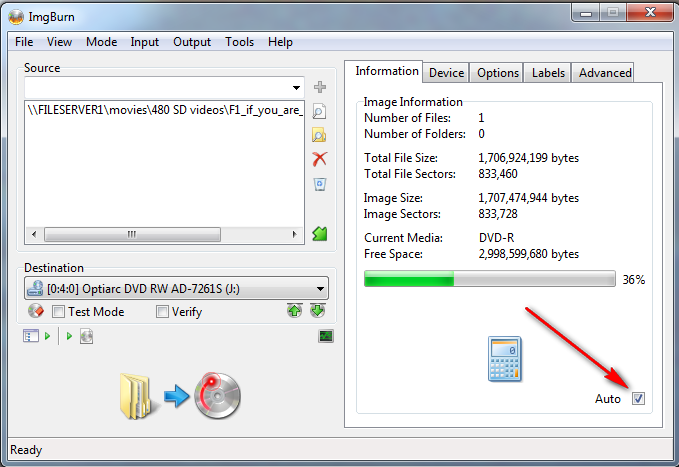This screenshot has height=467, width=679.
Task: Click red X remove item icon
Action: click(x=320, y=159)
